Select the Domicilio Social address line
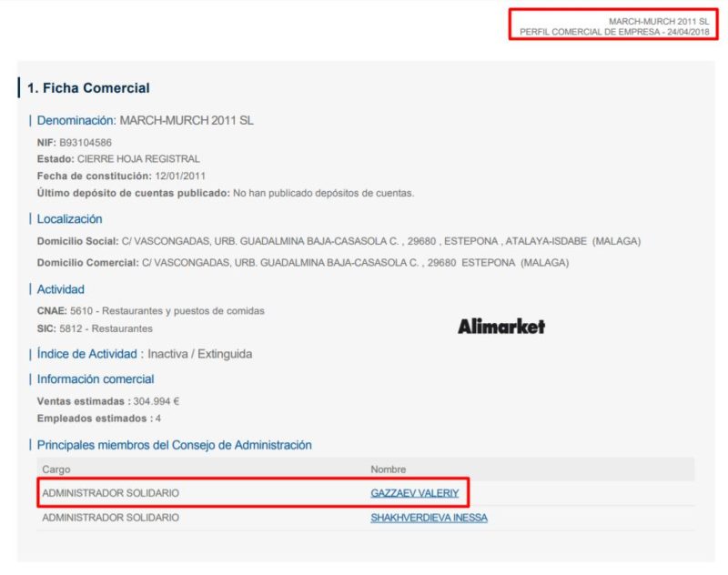 [339, 241]
